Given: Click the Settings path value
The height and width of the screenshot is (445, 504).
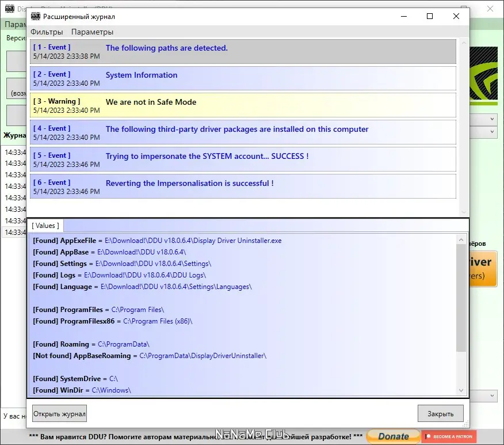Looking at the screenshot, I should click(x=153, y=264).
